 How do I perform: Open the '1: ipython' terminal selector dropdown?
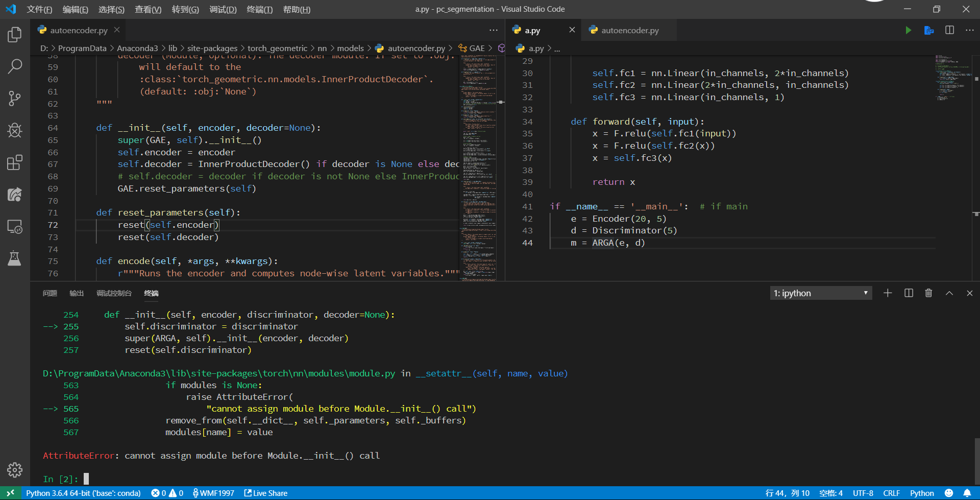[820, 293]
